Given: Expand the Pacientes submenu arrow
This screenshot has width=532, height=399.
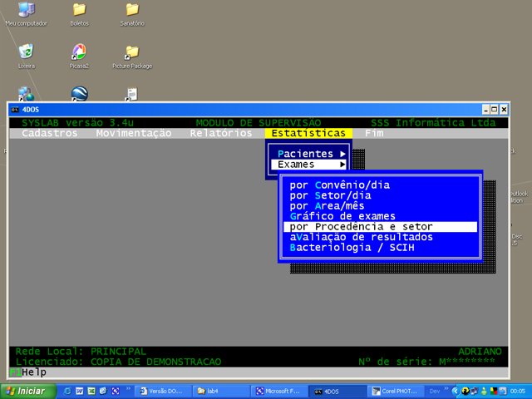Looking at the screenshot, I should tap(342, 154).
